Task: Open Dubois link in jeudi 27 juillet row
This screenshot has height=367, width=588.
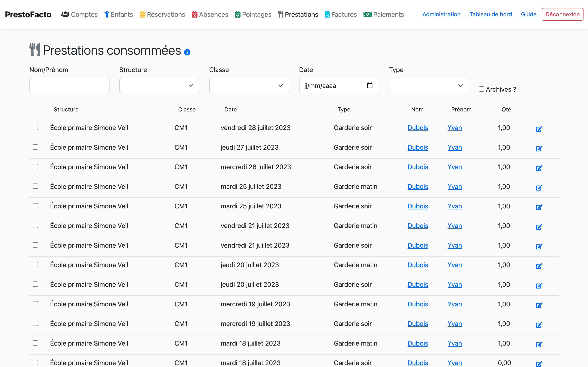Action: click(417, 147)
